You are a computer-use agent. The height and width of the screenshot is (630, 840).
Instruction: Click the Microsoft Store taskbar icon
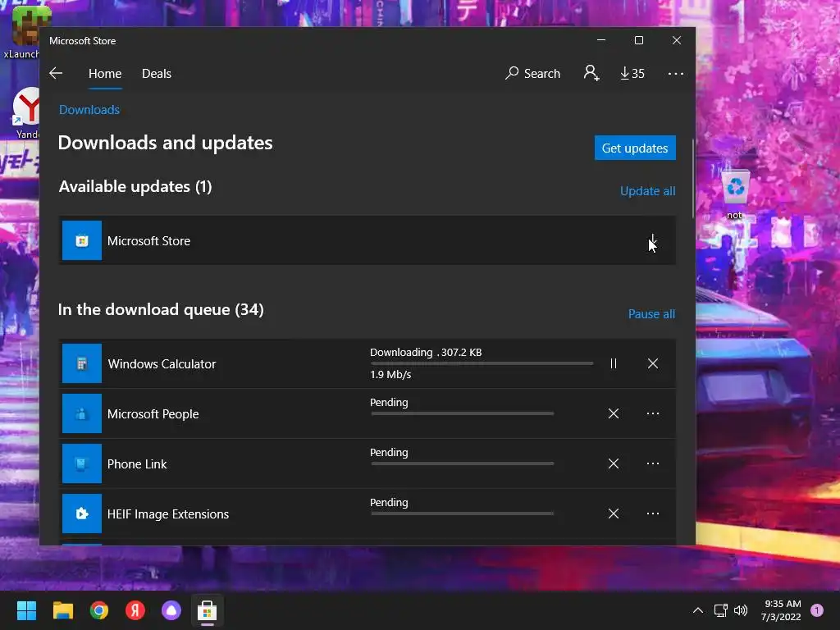(x=208, y=610)
